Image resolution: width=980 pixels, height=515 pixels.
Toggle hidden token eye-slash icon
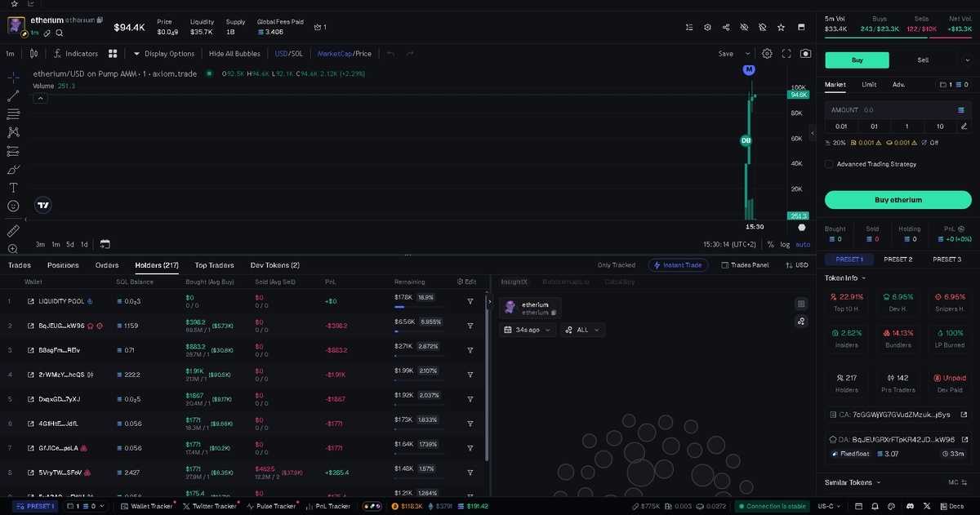tap(744, 27)
